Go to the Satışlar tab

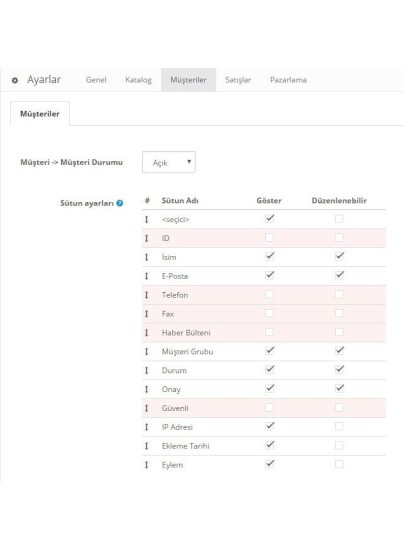pyautogui.click(x=238, y=80)
